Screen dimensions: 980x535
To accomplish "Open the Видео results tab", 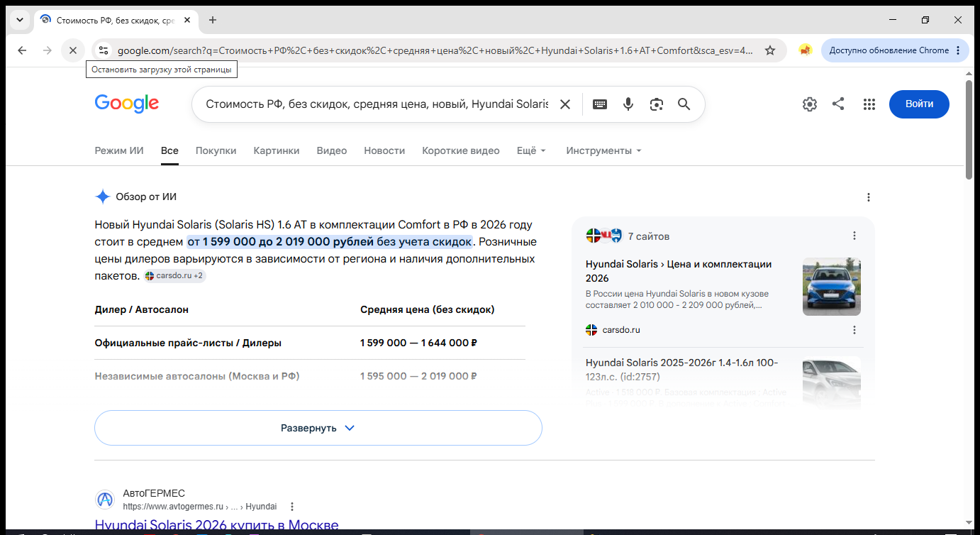I will click(332, 150).
